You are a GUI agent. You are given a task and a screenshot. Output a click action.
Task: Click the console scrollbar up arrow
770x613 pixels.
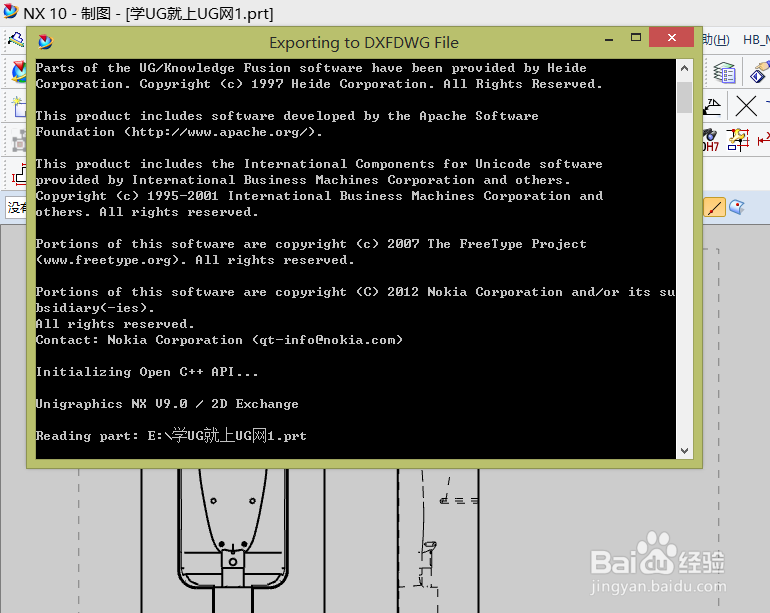click(685, 68)
